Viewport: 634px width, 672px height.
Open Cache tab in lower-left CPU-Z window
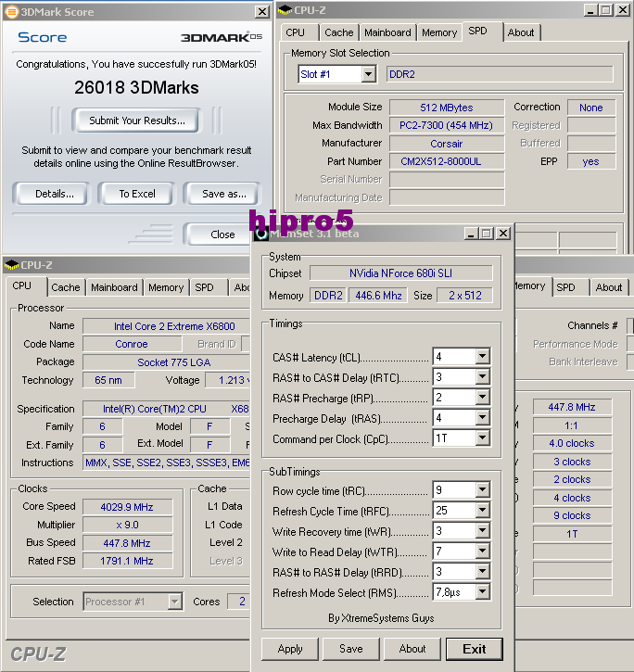coord(66,287)
